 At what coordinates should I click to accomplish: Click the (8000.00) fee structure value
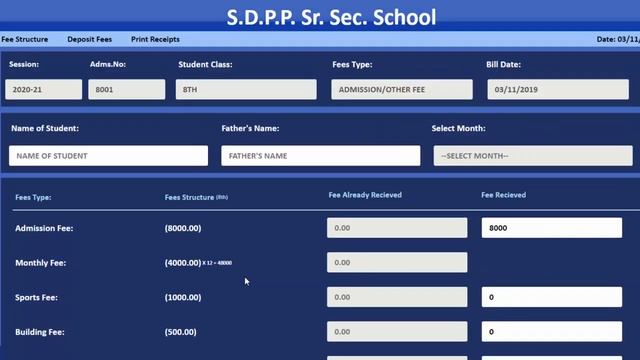click(183, 228)
